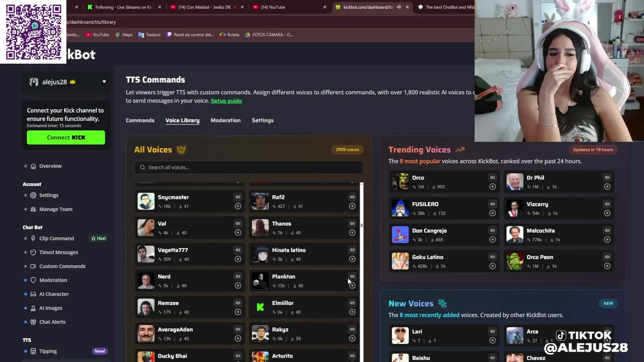Click the Goku Latino avatar

(400, 261)
